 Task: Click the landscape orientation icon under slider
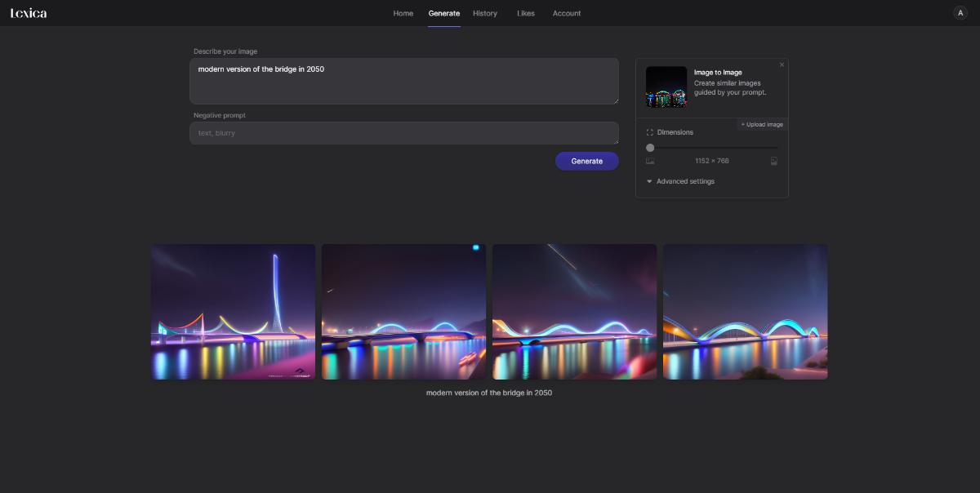(650, 162)
